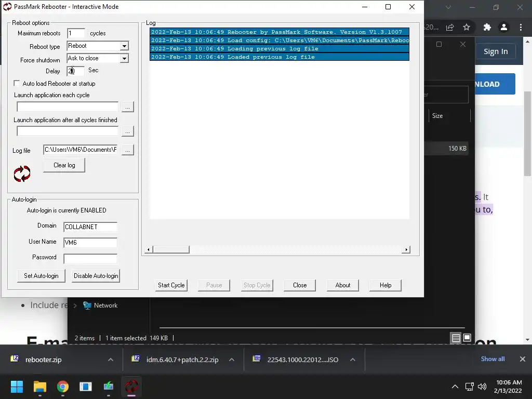532x399 pixels.
Task: Click the Chrome extensions puzzle icon
Action: point(487,27)
